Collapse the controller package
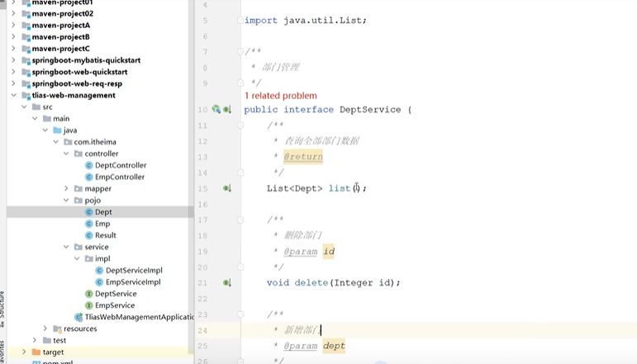Screen dimensions: 637x364 pyautogui.click(x=66, y=154)
